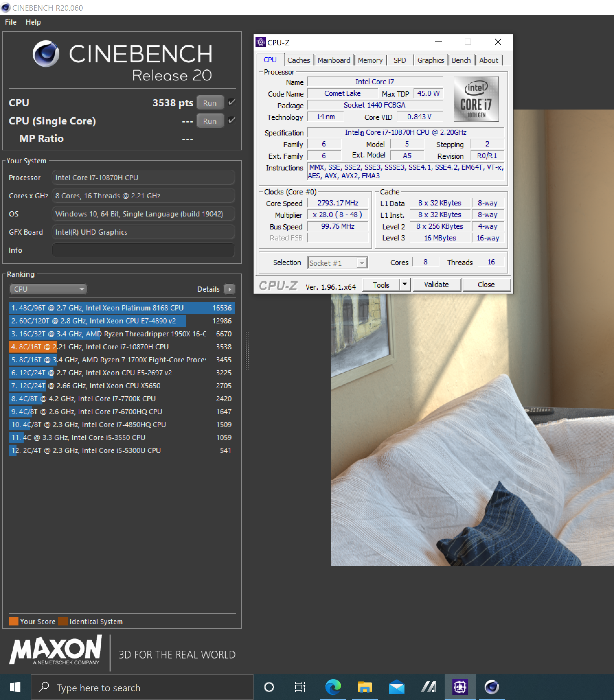The image size is (614, 700).
Task: Select ranking row Core i7-4850HQ CPU
Action: tap(121, 424)
